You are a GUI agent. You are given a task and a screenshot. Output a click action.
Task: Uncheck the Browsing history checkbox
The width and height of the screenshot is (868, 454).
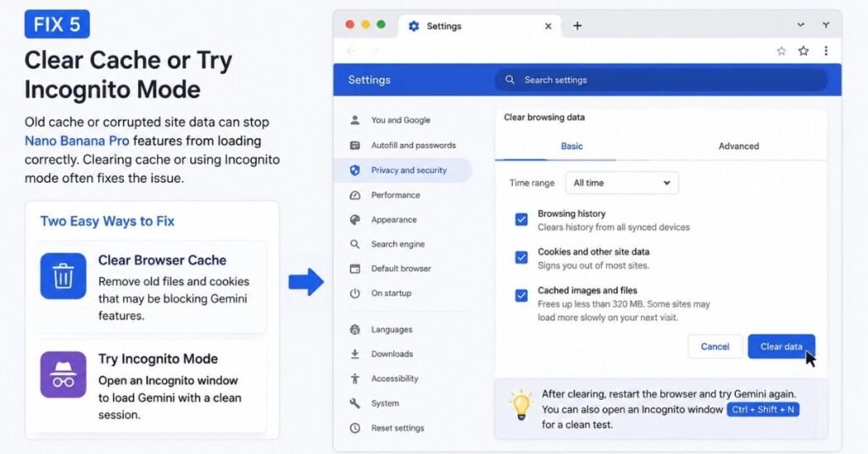(521, 219)
